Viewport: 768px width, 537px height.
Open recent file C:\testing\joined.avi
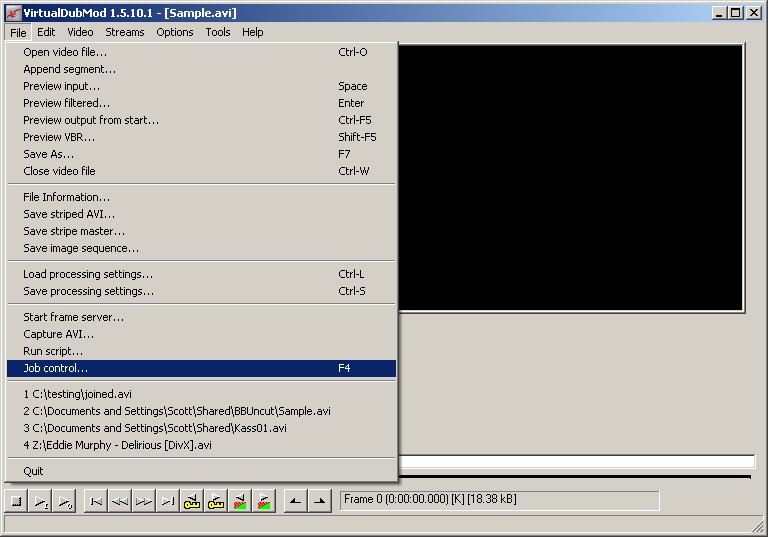point(201,394)
